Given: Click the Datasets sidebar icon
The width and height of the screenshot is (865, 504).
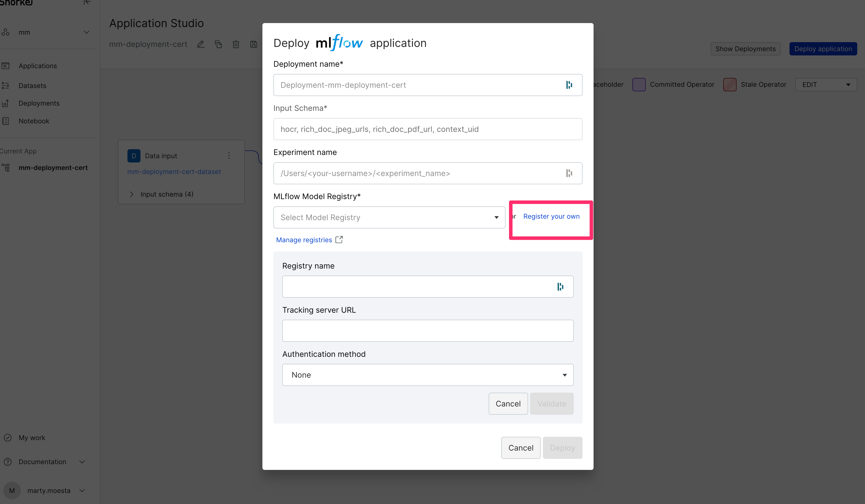Looking at the screenshot, I should point(6,86).
